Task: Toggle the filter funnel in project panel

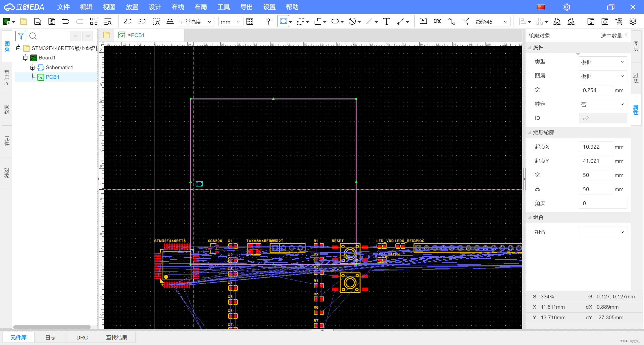Action: coord(21,36)
